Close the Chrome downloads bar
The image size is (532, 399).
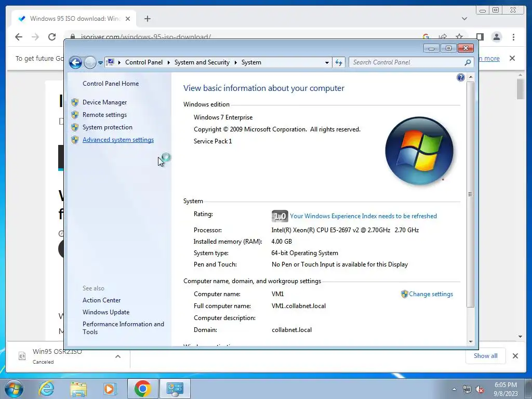tap(515, 356)
